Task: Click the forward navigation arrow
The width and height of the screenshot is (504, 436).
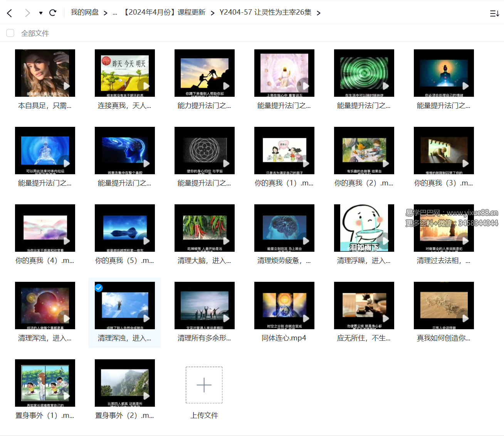Action: coord(27,13)
